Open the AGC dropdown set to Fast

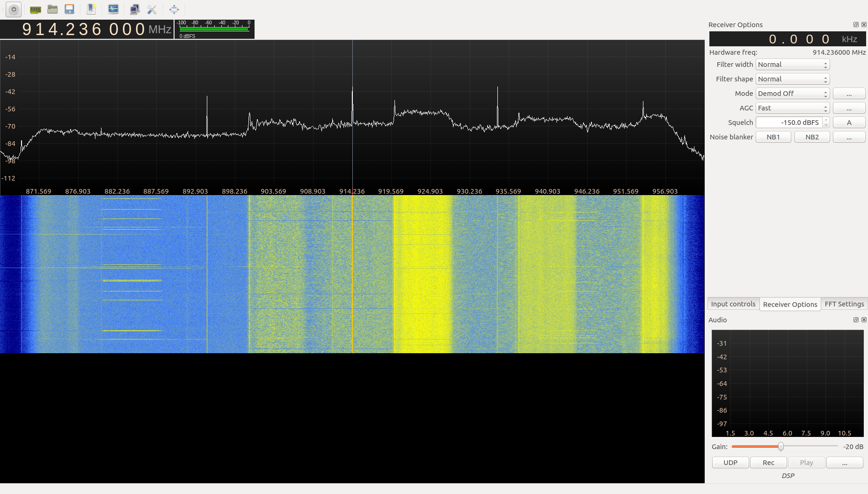tap(792, 108)
